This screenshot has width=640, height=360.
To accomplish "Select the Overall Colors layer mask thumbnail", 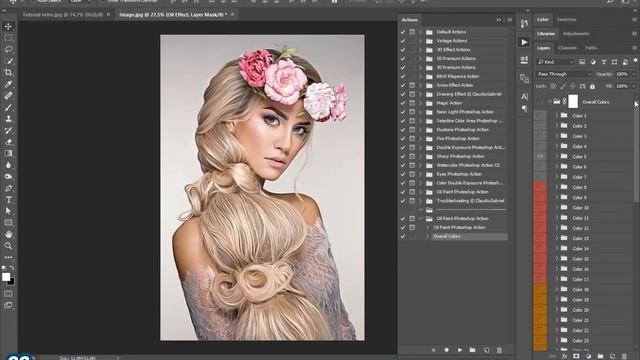I will coord(573,102).
